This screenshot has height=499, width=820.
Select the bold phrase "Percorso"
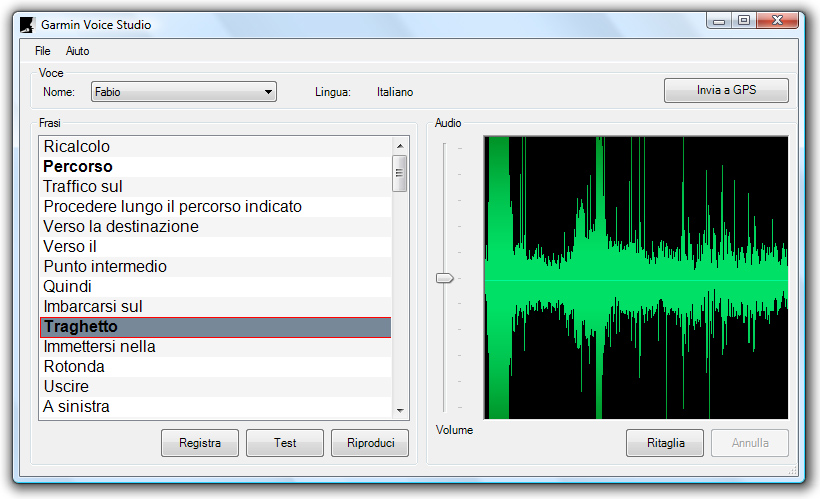coord(215,166)
